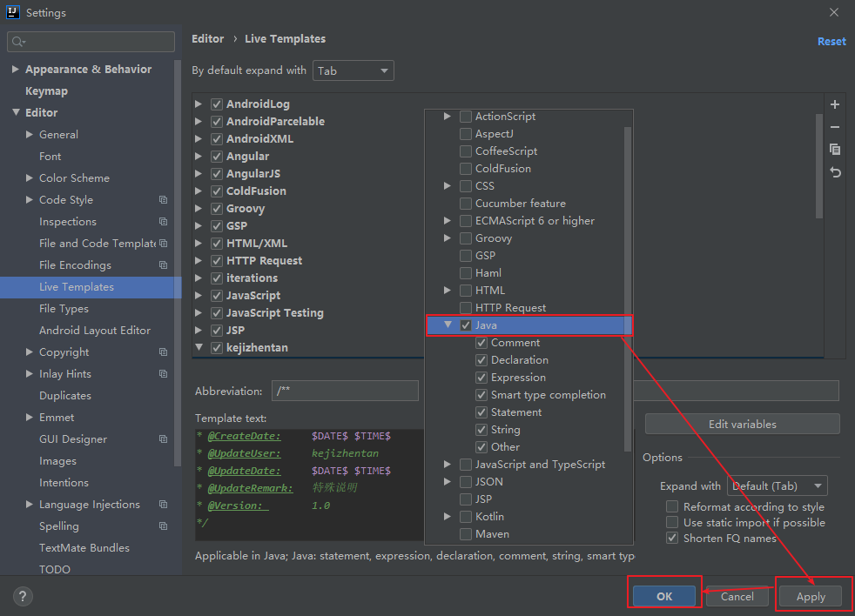Click the IntelliJ logo in title bar
This screenshot has height=616, width=855.
(12, 12)
